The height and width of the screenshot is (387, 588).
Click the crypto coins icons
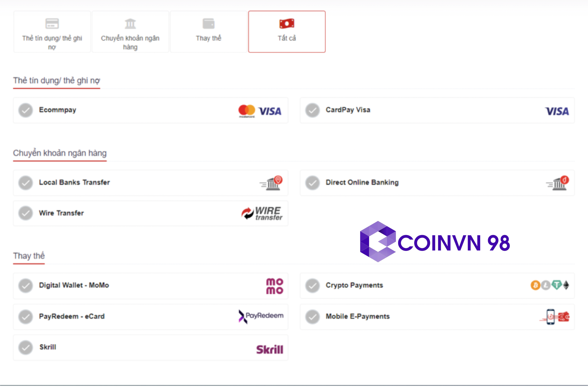coord(550,285)
